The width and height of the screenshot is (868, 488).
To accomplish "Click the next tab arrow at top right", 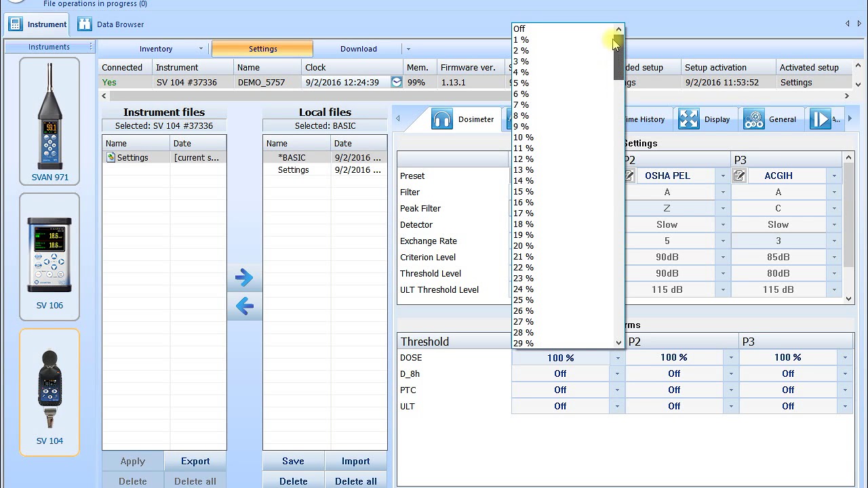I will [x=859, y=24].
